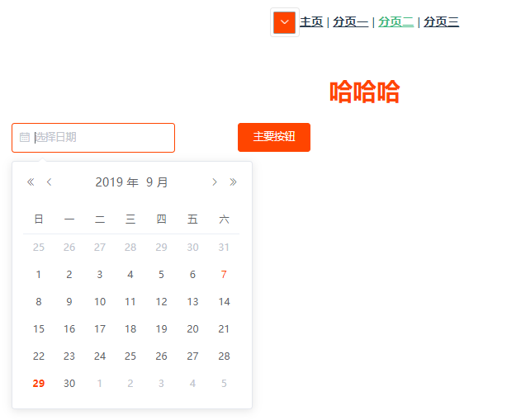The image size is (521, 420).
Task: Go to next month with right arrow
Action: coord(215,182)
